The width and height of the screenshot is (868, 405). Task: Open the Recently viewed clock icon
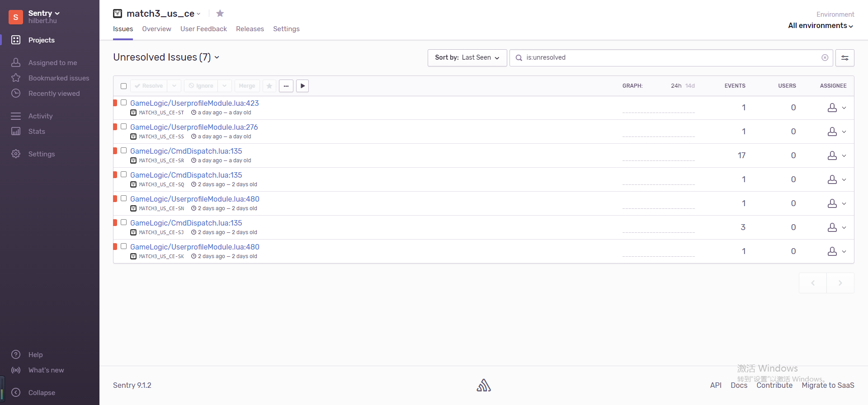[x=16, y=93]
